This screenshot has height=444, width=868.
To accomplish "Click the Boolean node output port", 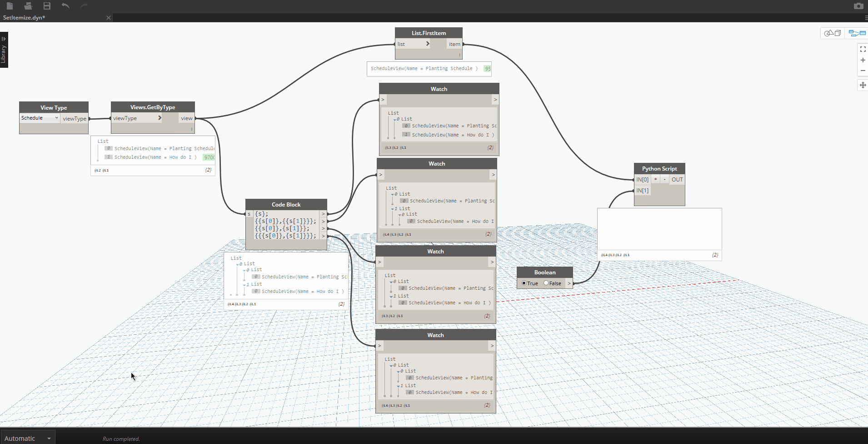I will (569, 283).
